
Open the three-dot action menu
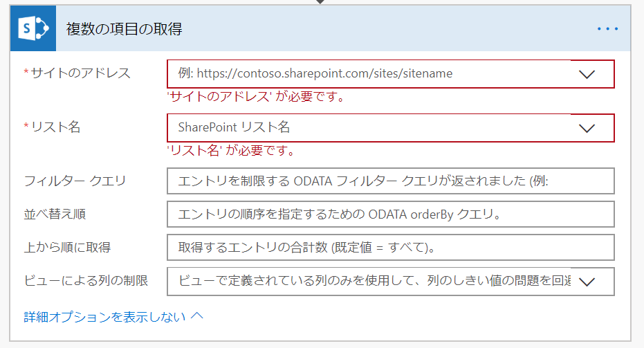point(607,29)
